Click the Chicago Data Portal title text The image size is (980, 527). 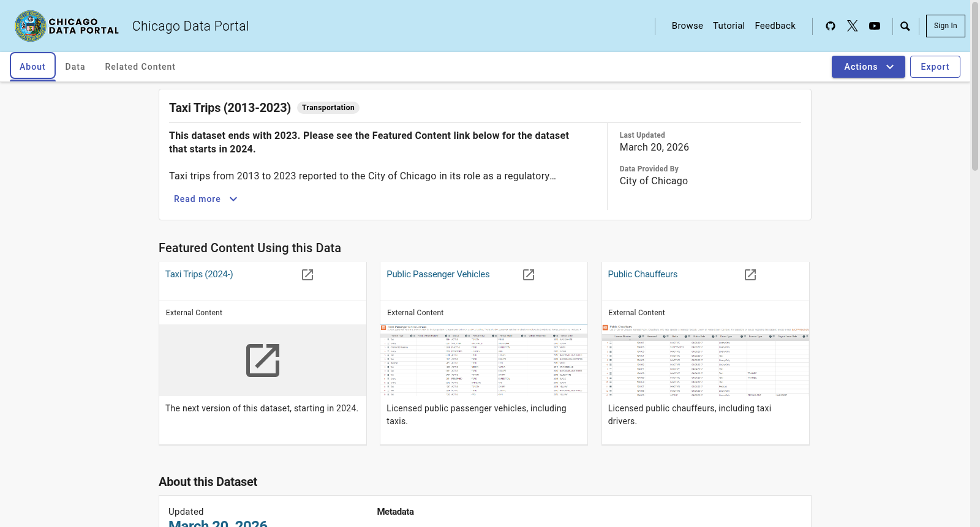(x=190, y=26)
